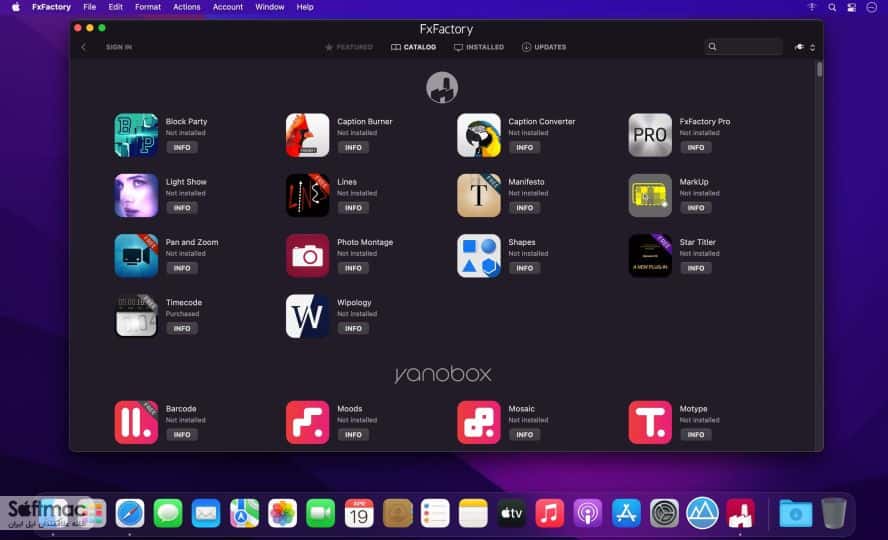Show info for Yanobox Motype
The width and height of the screenshot is (888, 540).
[x=695, y=435]
